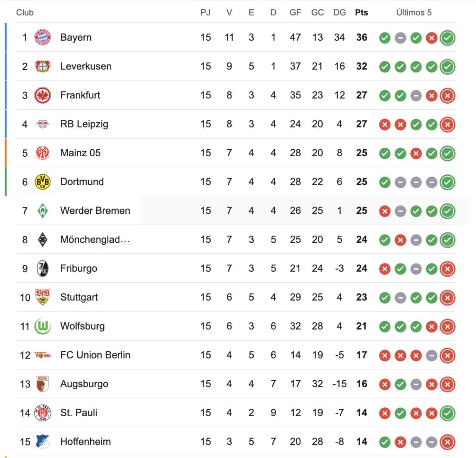Open the Leverkusen team logo
Image resolution: width=476 pixels, height=458 pixels.
[42, 66]
